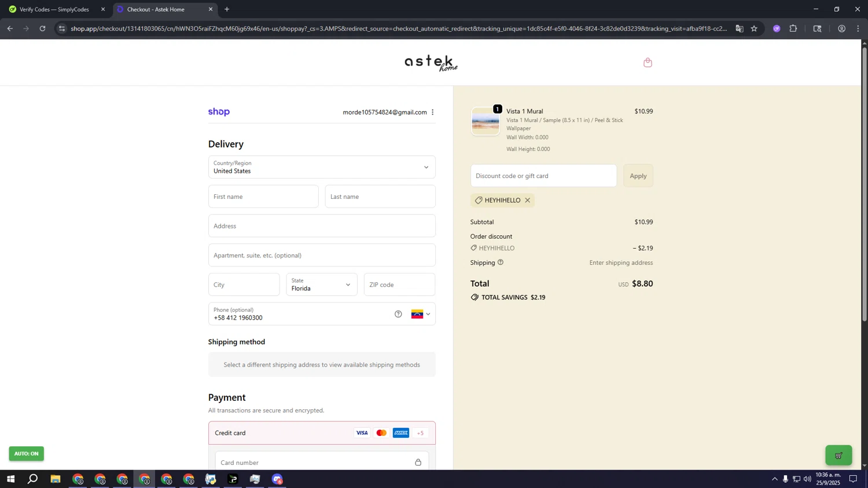Click the Card number field

pyautogui.click(x=322, y=463)
